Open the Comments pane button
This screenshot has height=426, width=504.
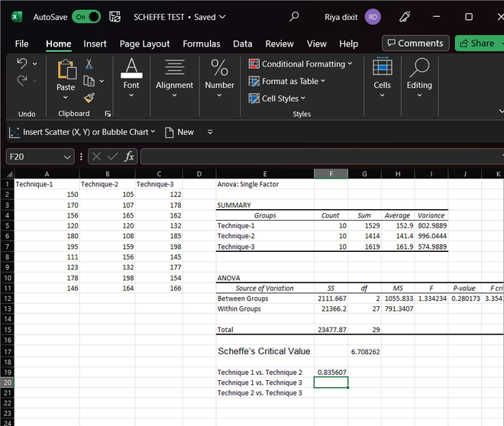pos(415,43)
